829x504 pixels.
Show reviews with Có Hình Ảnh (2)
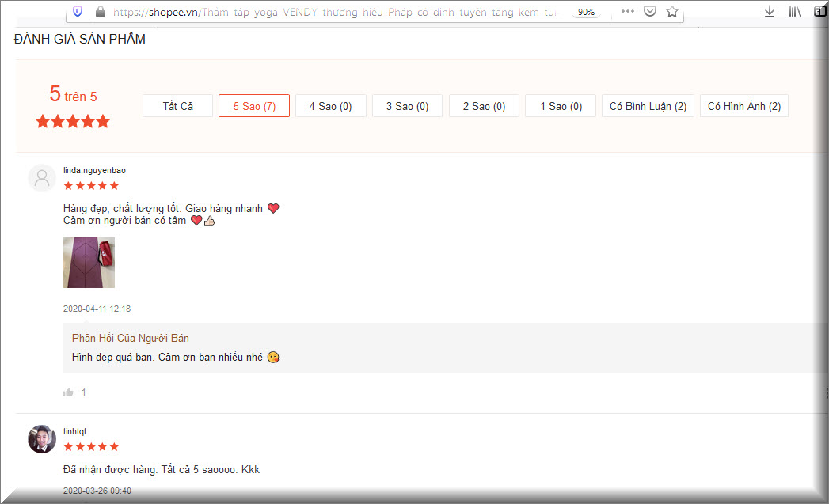(x=743, y=106)
